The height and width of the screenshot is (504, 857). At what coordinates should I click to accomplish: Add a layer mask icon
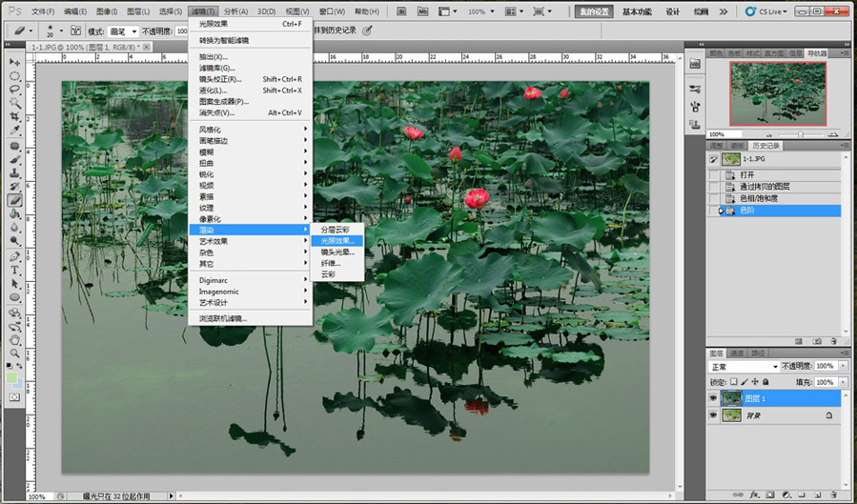coord(770,494)
